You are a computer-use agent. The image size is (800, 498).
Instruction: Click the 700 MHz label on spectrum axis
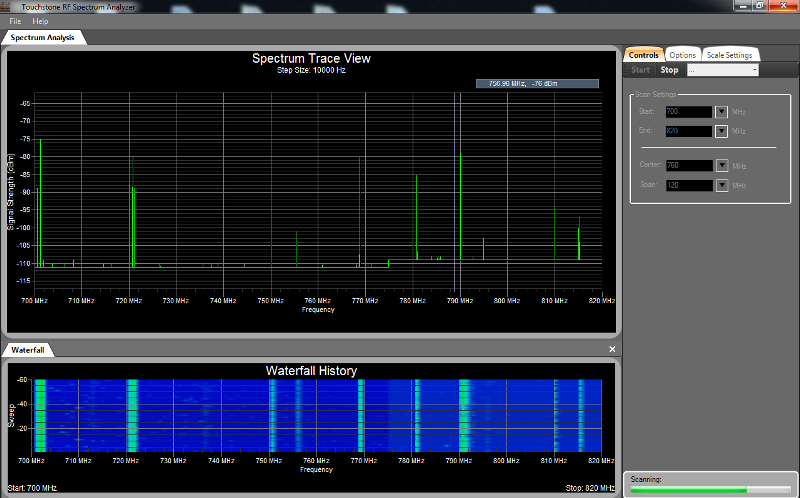point(34,301)
